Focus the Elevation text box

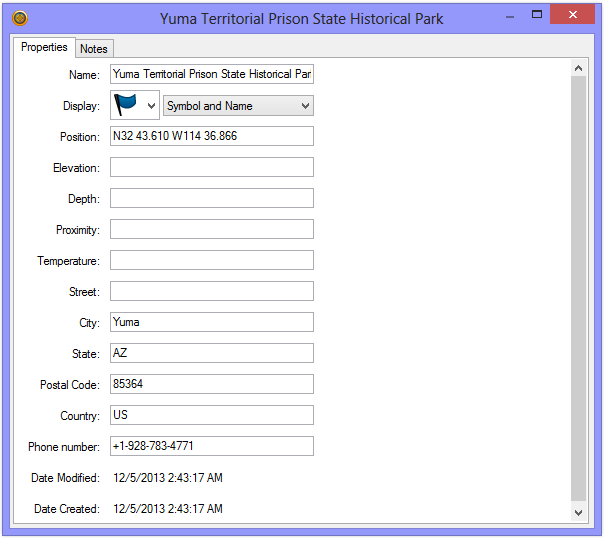(212, 167)
